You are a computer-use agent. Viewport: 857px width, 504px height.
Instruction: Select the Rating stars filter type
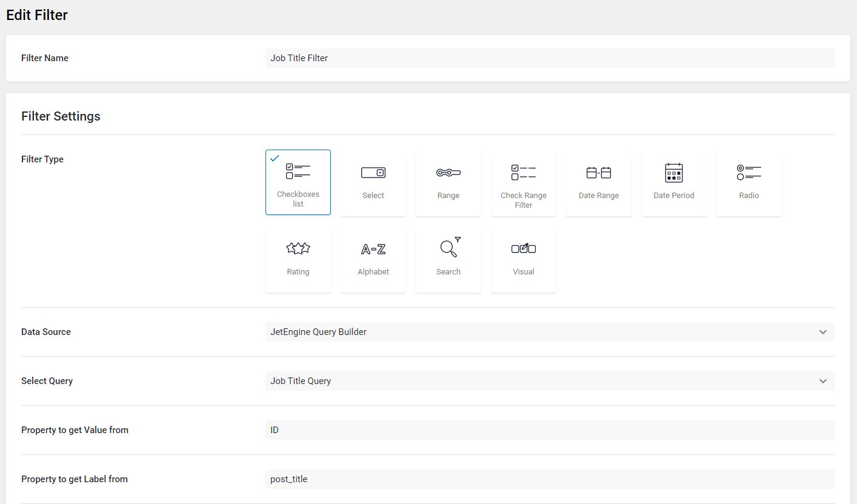[298, 260]
